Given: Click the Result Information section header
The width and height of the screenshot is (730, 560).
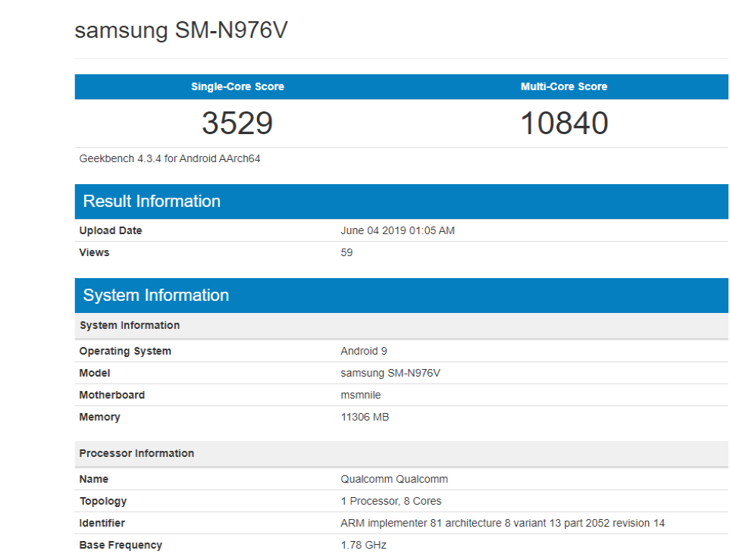Looking at the screenshot, I should pyautogui.click(x=152, y=202).
